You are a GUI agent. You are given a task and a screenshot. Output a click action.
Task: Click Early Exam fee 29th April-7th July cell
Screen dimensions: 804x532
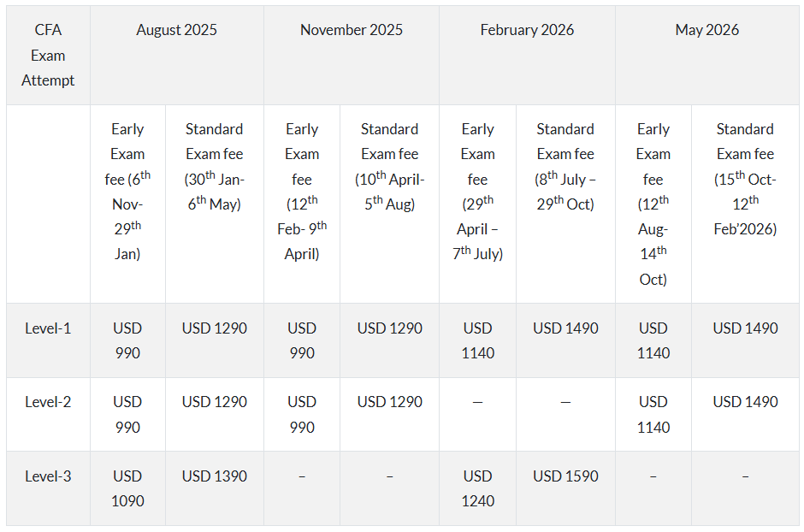tap(477, 192)
